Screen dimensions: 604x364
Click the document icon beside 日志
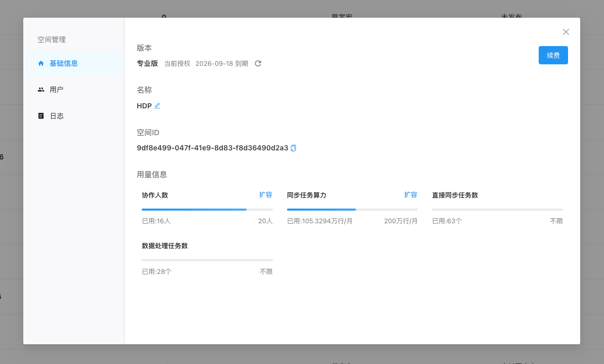41,116
